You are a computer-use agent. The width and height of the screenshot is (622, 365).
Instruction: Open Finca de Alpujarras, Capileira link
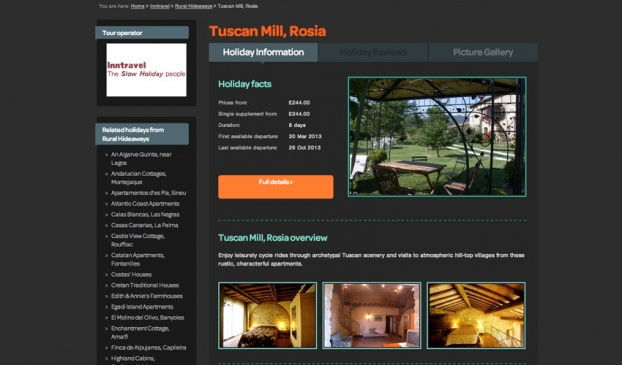148,348
